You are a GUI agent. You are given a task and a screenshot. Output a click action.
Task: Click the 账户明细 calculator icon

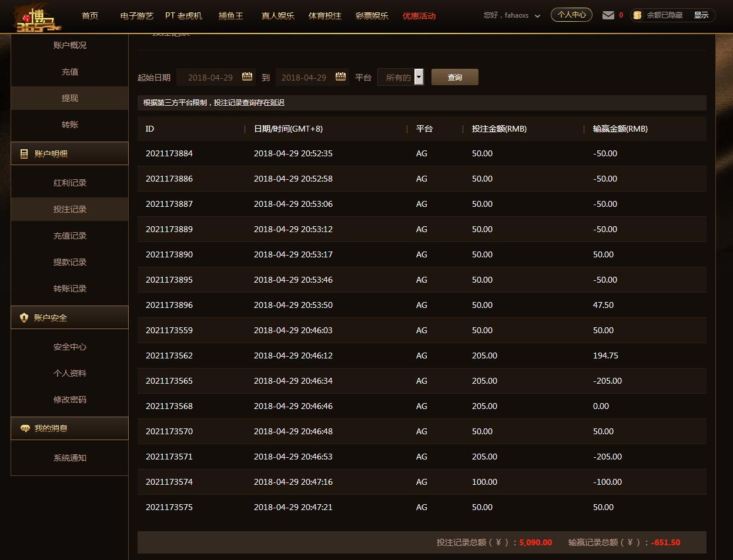point(24,154)
